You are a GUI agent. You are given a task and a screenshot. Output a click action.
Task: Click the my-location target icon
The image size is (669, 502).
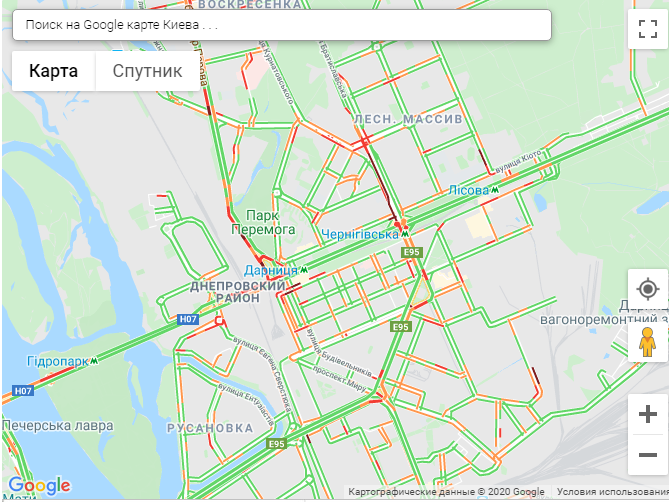pos(648,289)
